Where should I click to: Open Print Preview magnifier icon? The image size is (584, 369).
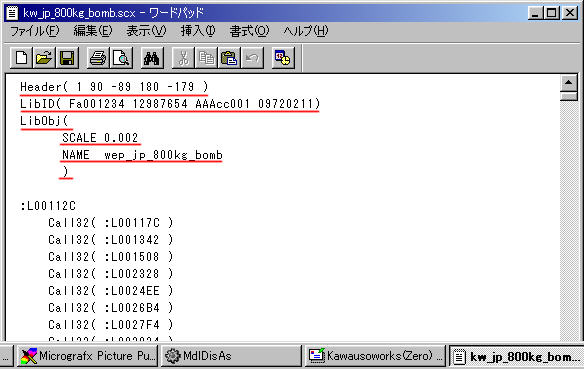(x=121, y=58)
